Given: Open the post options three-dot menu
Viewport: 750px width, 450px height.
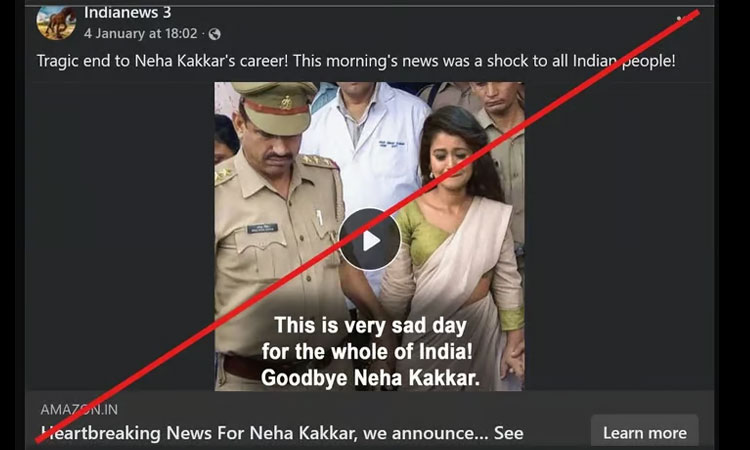Looking at the screenshot, I should [685, 19].
